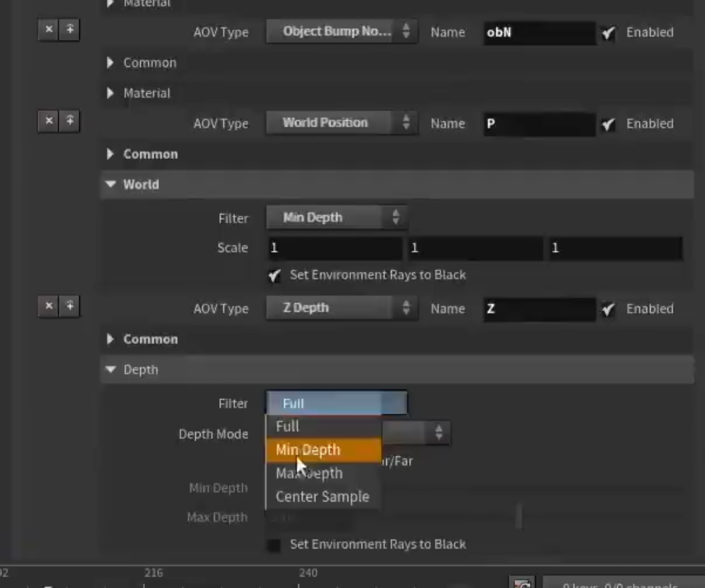Click the open Depth Filter dropdown showing Full

coord(337,403)
